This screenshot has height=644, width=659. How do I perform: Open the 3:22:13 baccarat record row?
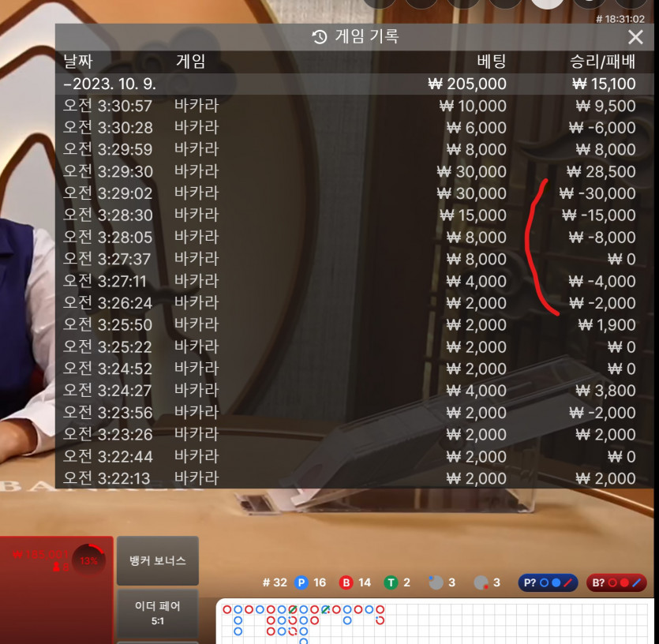(354, 478)
